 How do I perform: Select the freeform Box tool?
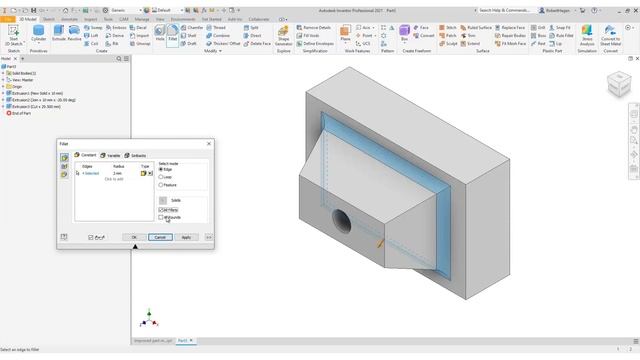(404, 33)
